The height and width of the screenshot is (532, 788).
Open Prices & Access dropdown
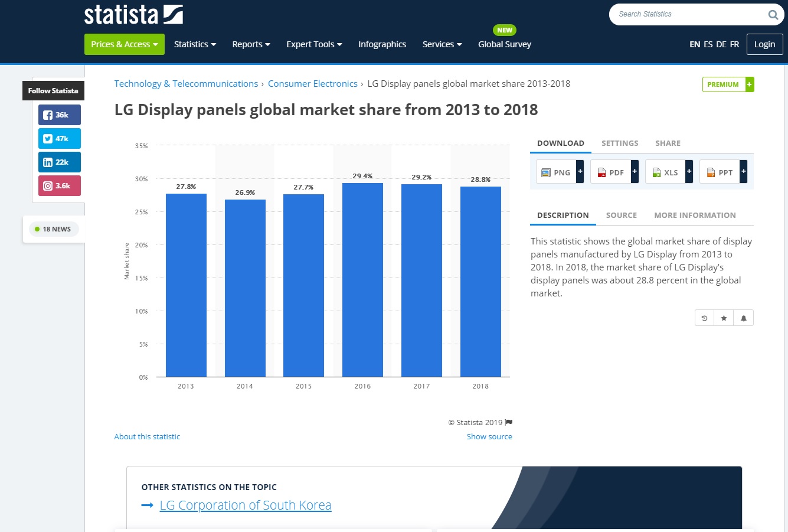124,44
